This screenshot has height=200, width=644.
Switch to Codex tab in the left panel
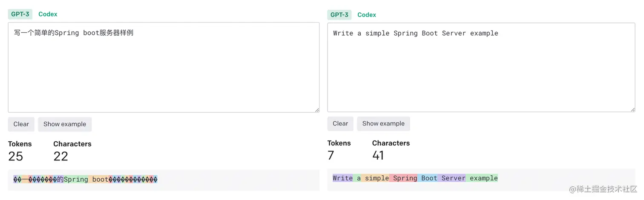(x=48, y=14)
